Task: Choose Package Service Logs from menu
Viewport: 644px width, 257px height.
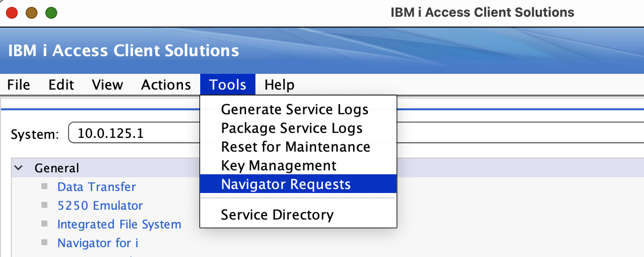Action: [x=291, y=128]
